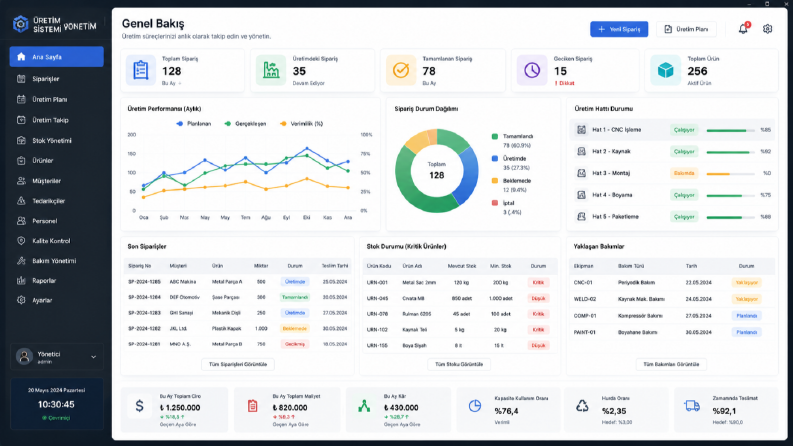Click the donut chart center Toplam 128
The width and height of the screenshot is (793, 446).
pyautogui.click(x=436, y=171)
